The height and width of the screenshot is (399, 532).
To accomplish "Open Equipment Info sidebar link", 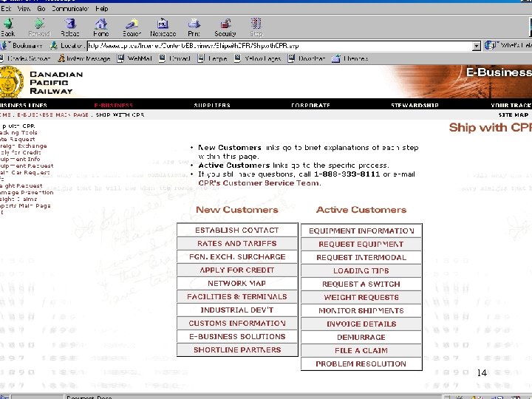I will coord(20,159).
